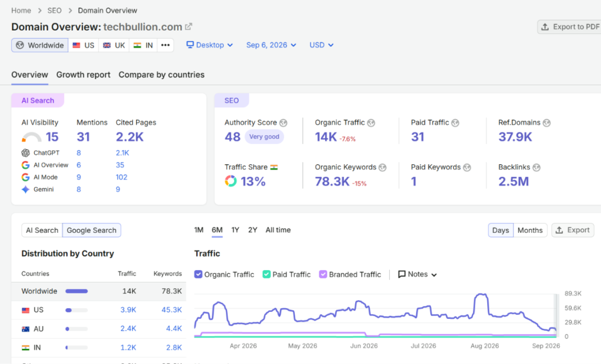601x364 pixels.
Task: Click the traffic line chart area
Action: pos(376,316)
